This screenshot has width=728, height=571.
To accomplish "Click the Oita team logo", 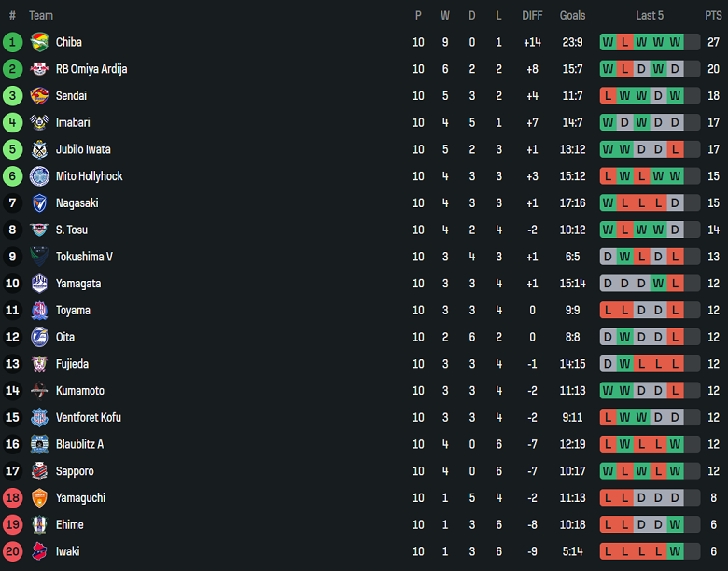I will click(39, 337).
